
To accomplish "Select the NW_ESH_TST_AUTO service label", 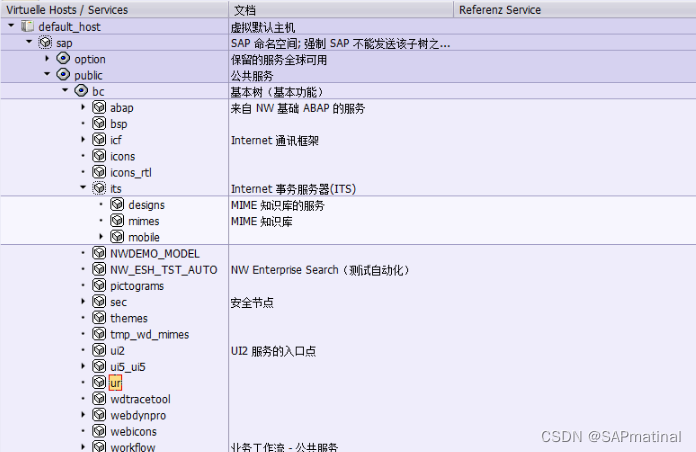I will pos(164,270).
